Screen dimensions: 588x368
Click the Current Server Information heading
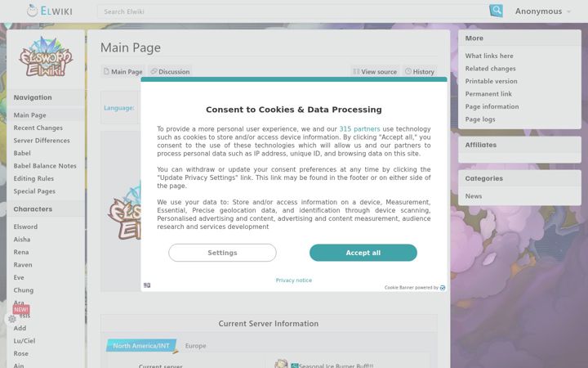pyautogui.click(x=269, y=324)
